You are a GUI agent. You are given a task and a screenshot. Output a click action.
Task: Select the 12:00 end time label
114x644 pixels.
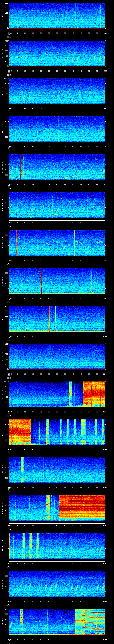pyautogui.click(x=105, y=412)
